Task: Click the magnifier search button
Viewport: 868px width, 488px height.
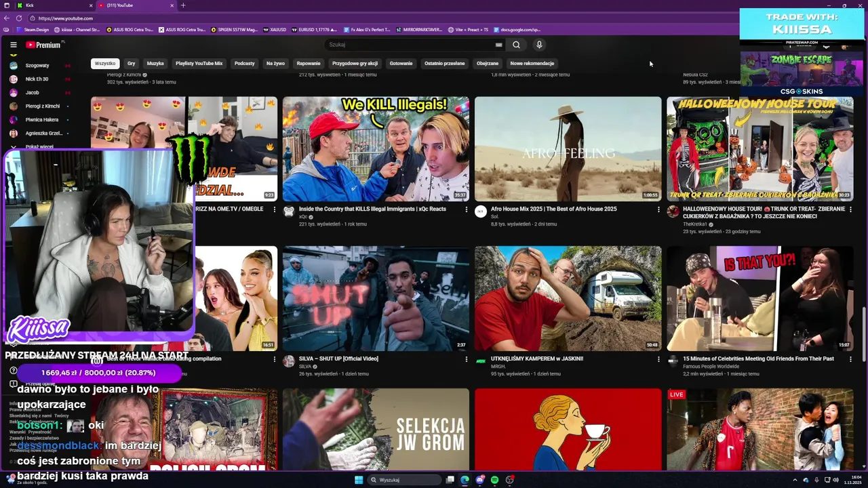Action: [516, 45]
